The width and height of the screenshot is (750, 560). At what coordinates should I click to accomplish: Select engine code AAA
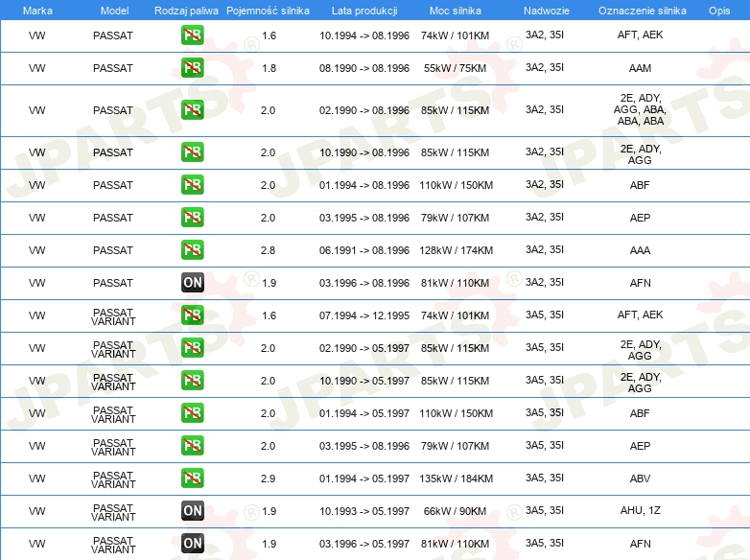pyautogui.click(x=640, y=250)
